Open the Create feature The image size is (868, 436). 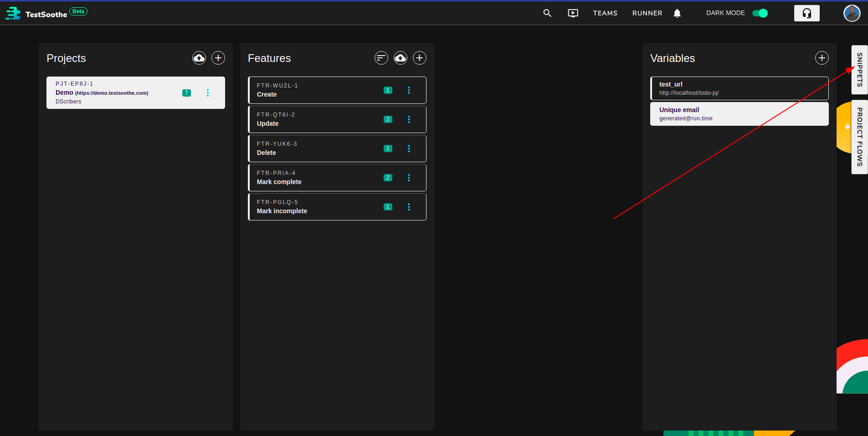tap(337, 90)
